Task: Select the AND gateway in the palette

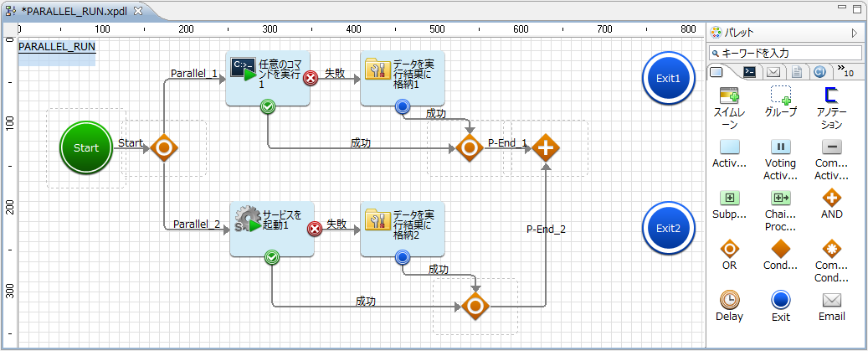Action: pyautogui.click(x=832, y=205)
